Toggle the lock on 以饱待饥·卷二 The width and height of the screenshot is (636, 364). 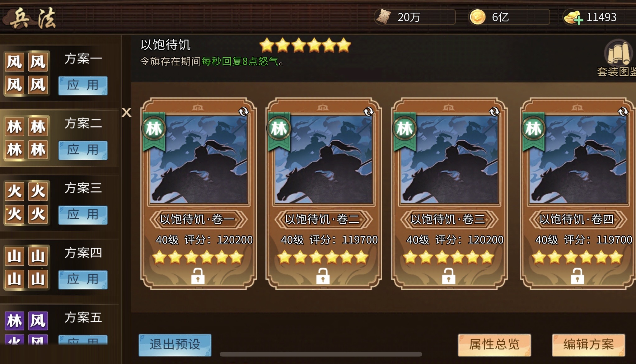[x=323, y=276]
